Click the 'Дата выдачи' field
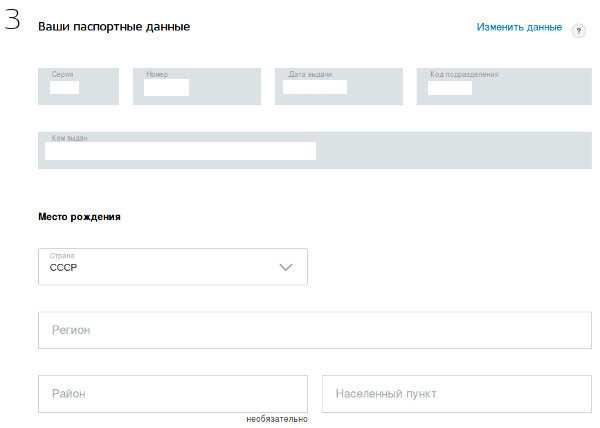600x428 pixels. pos(339,86)
